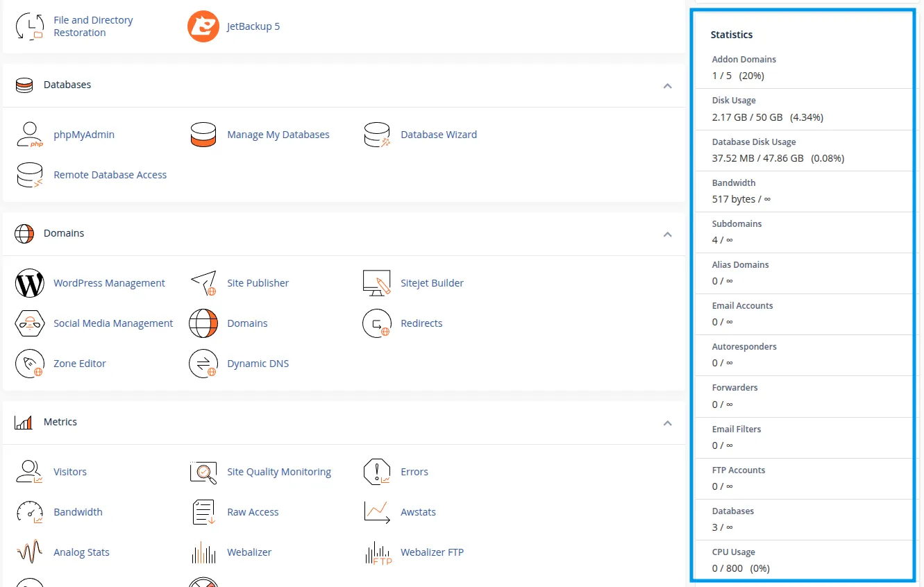924x587 pixels.
Task: Launch Site Quality Monitoring
Action: 278,471
